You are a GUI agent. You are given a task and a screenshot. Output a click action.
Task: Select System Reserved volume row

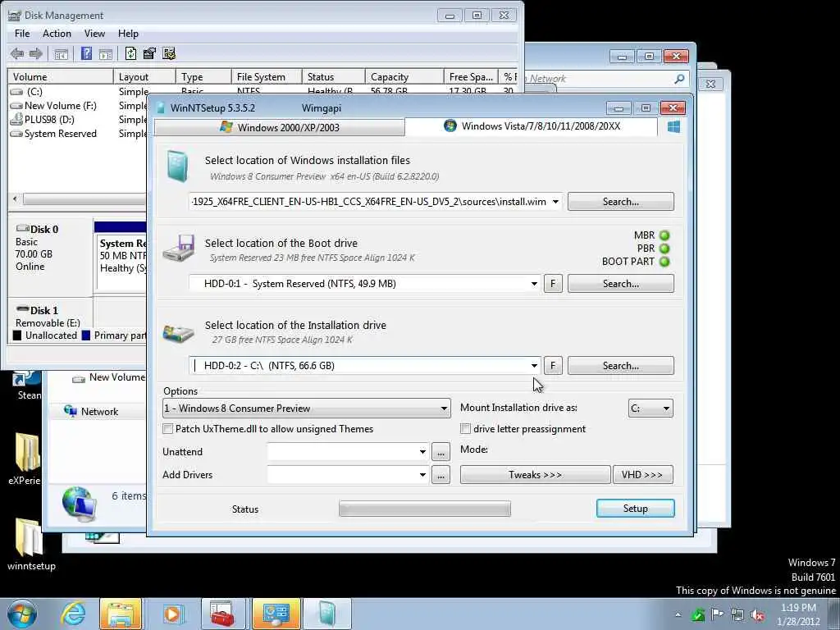[76, 134]
